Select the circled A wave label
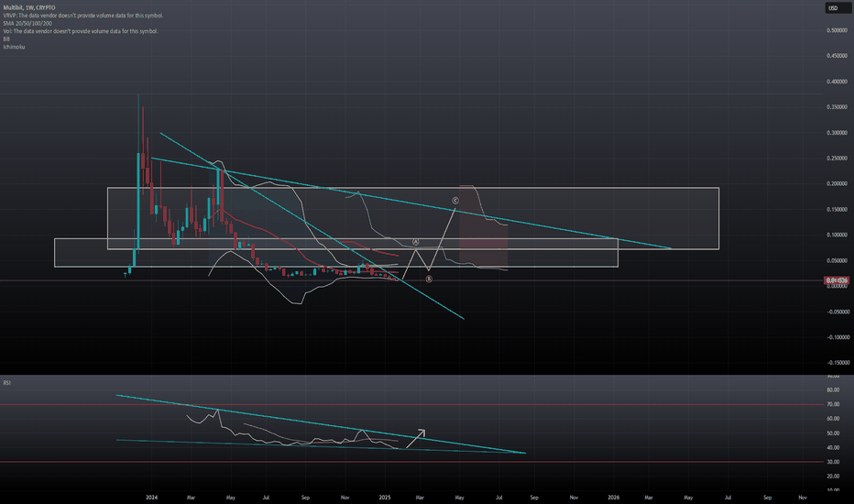854x504 pixels. click(x=416, y=241)
